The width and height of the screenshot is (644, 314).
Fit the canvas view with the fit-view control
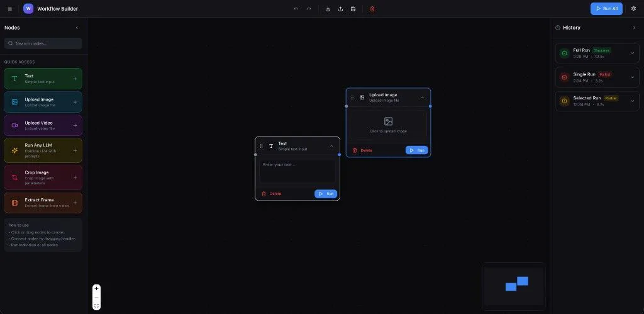[x=96, y=306]
